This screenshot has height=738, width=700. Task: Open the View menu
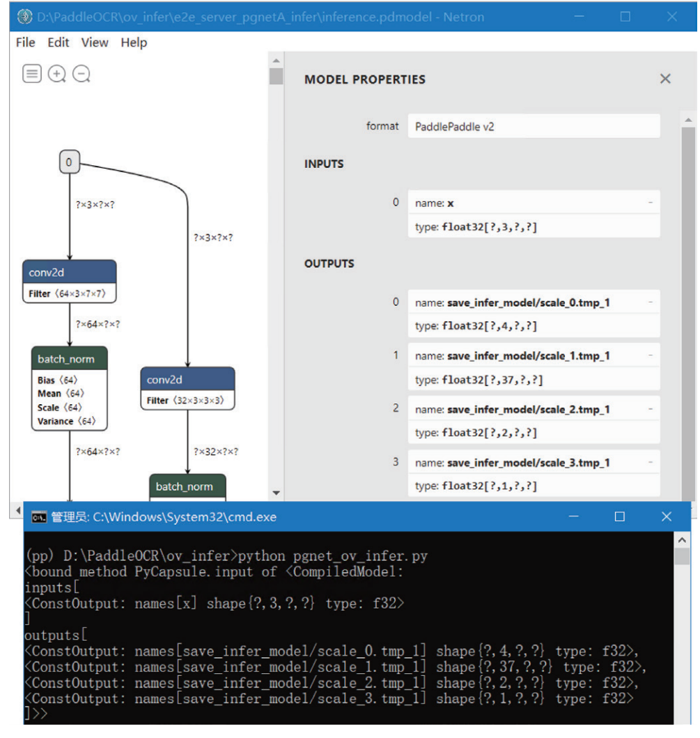(95, 43)
